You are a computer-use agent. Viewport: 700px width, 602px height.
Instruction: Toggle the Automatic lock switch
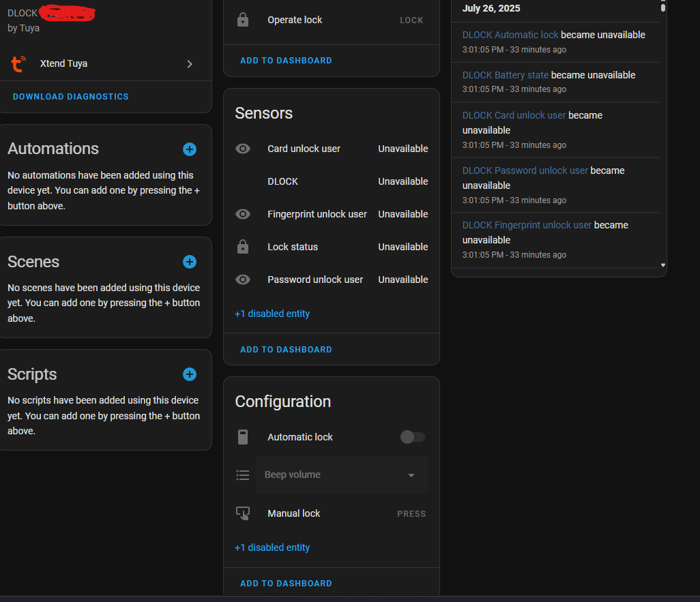coord(412,437)
